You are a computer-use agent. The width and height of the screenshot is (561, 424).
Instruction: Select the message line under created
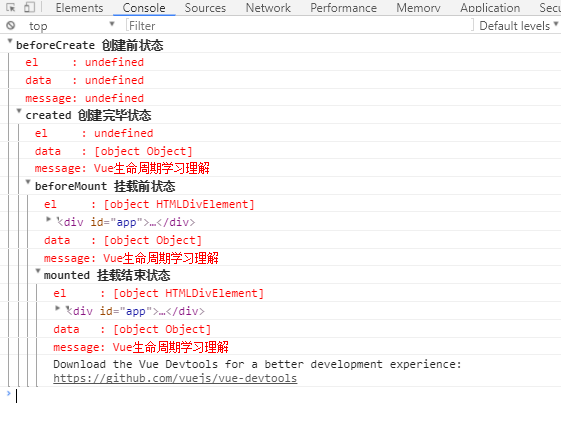tap(122, 168)
